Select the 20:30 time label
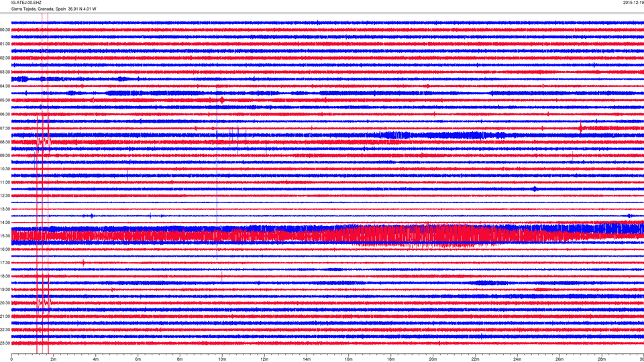 [x=5, y=303]
